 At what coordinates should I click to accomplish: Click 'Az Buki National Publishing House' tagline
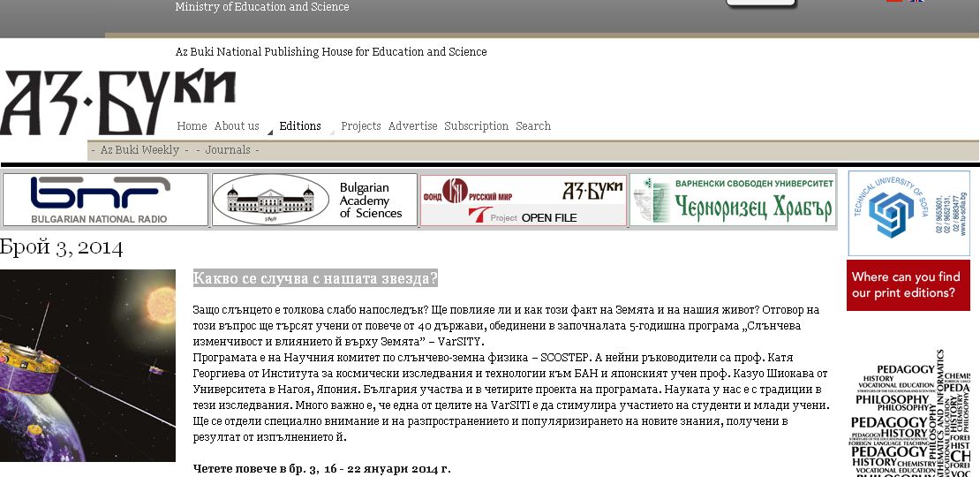click(x=331, y=52)
